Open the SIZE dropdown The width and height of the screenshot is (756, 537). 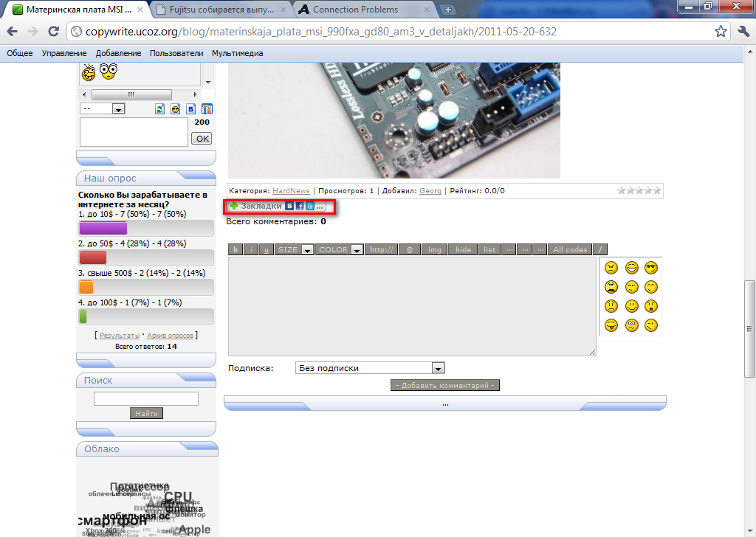(294, 249)
